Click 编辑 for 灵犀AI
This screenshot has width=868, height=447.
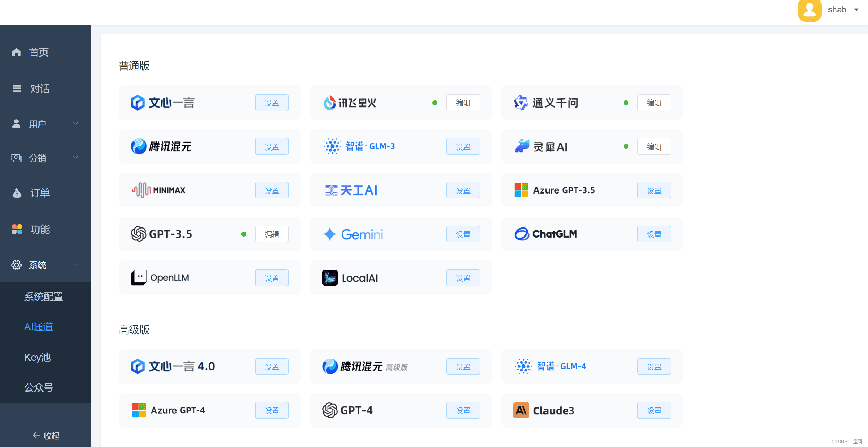point(654,146)
